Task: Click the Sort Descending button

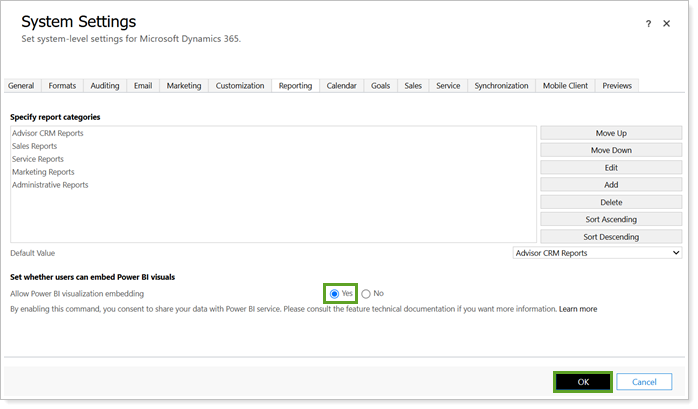Action: [611, 237]
